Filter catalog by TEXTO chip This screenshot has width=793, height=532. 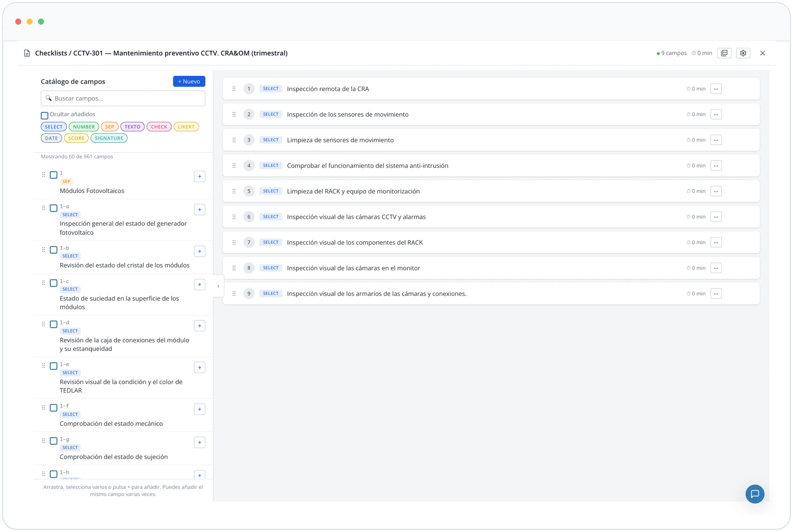[132, 127]
